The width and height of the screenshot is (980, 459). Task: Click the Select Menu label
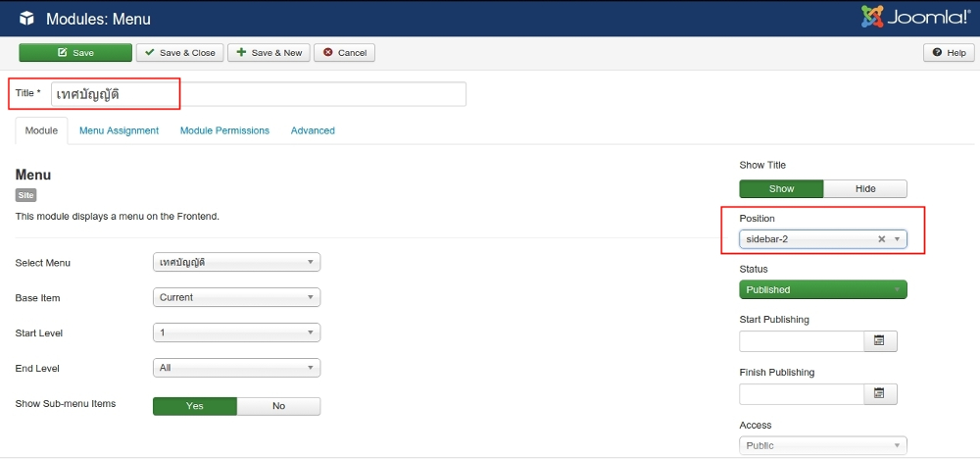[42, 263]
